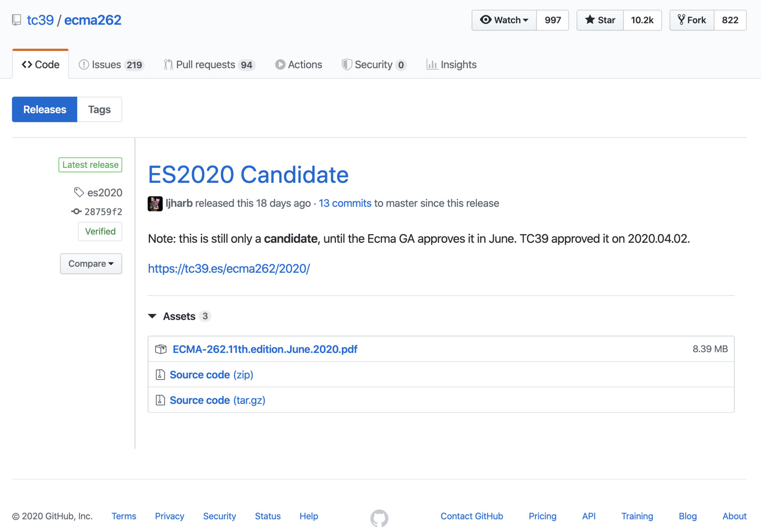Image resolution: width=761 pixels, height=532 pixels.
Task: Star the ecma262 repository
Action: coord(600,20)
